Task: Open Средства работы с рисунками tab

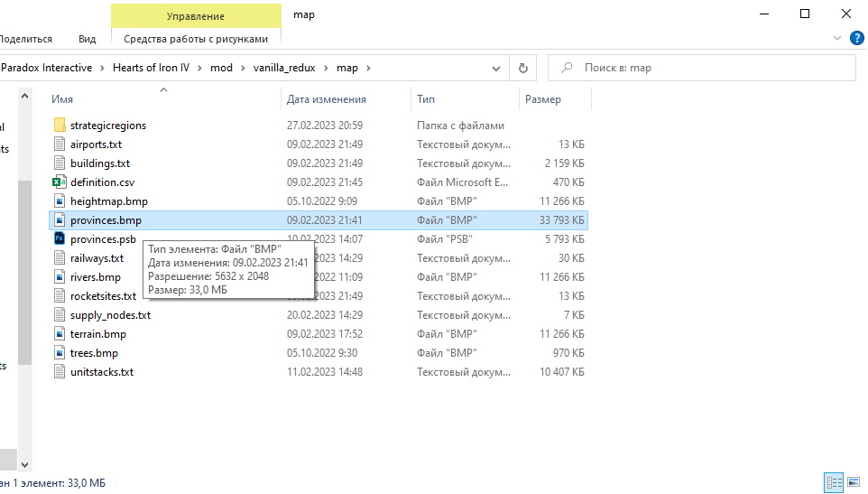Action: pos(196,39)
